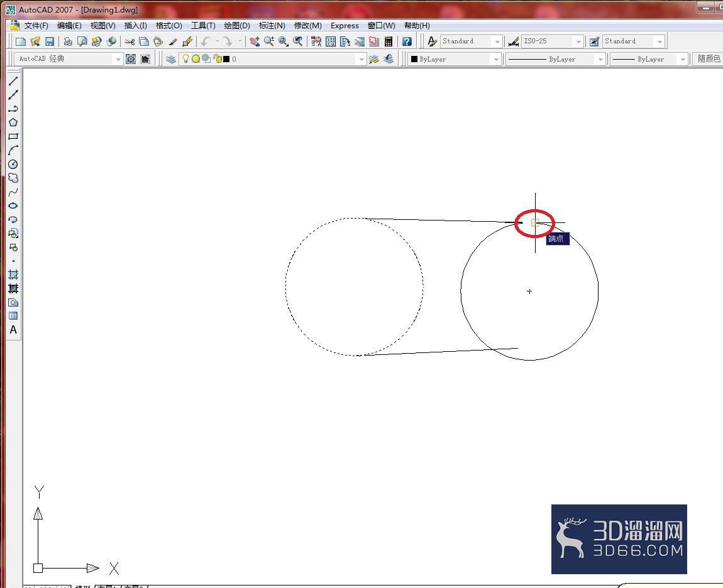Select the Point tool
The image size is (723, 588).
click(x=13, y=261)
